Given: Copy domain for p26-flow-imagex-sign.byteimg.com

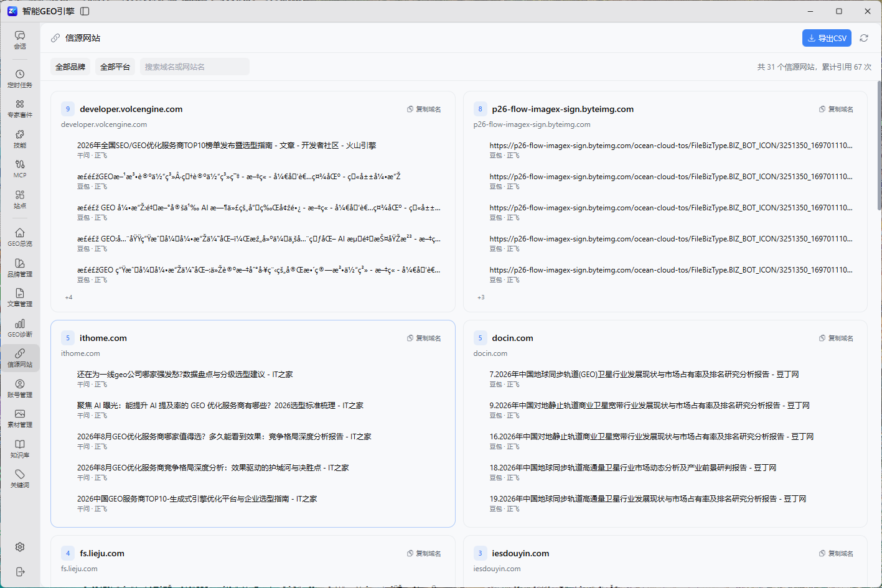Looking at the screenshot, I should click(836, 109).
